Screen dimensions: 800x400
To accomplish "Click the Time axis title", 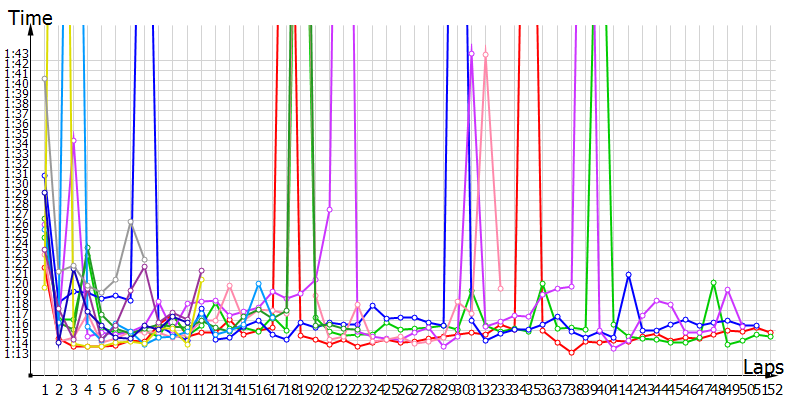I will 30,16.
